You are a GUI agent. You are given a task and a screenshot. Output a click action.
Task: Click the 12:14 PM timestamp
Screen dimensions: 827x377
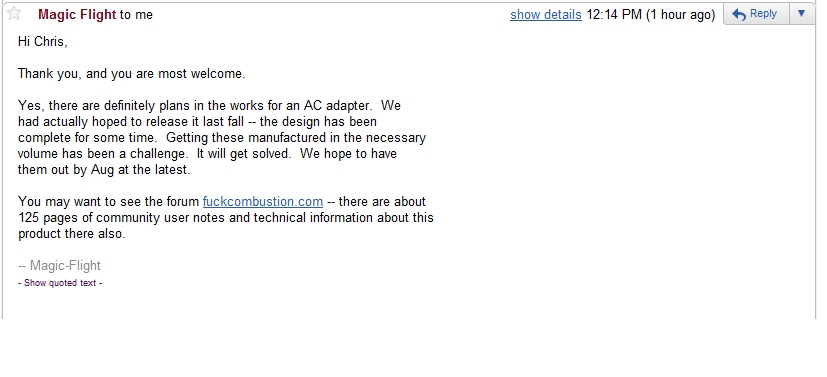click(614, 15)
